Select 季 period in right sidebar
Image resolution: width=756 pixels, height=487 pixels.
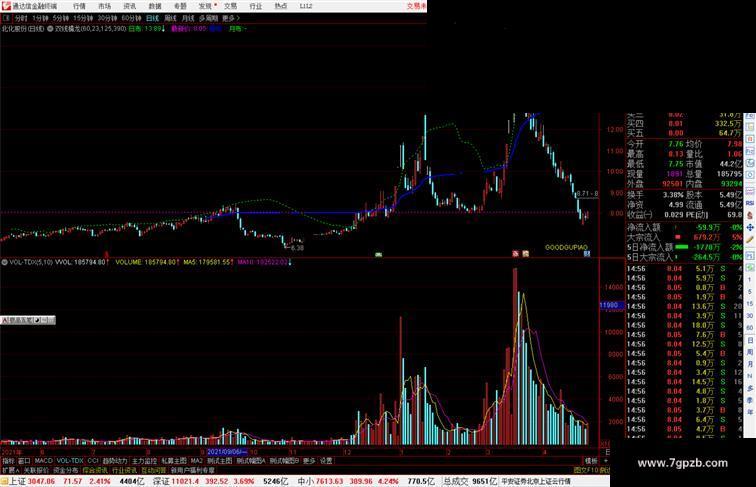(x=750, y=400)
